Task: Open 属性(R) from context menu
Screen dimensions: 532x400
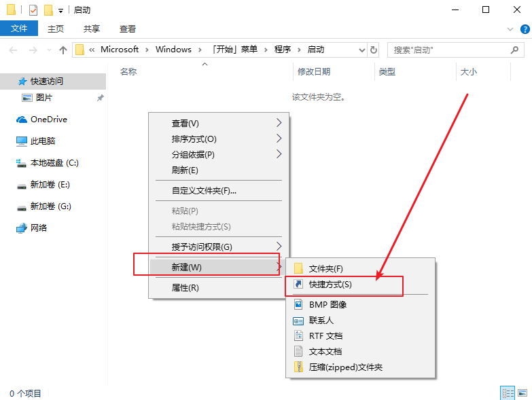Action: (185, 287)
